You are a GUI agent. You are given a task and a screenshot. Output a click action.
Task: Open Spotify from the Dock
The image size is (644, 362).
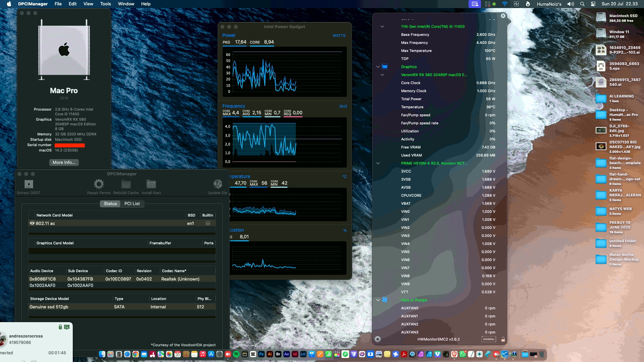pyautogui.click(x=236, y=354)
